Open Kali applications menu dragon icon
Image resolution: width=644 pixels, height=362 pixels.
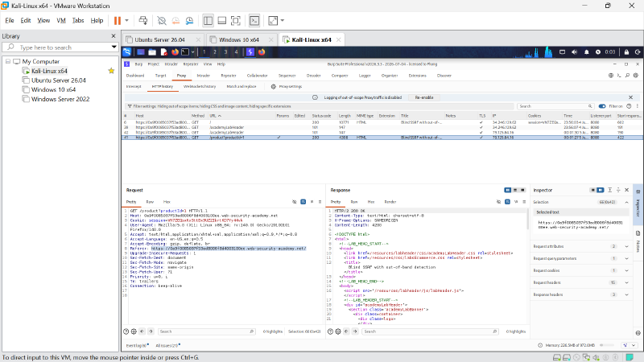[127, 52]
